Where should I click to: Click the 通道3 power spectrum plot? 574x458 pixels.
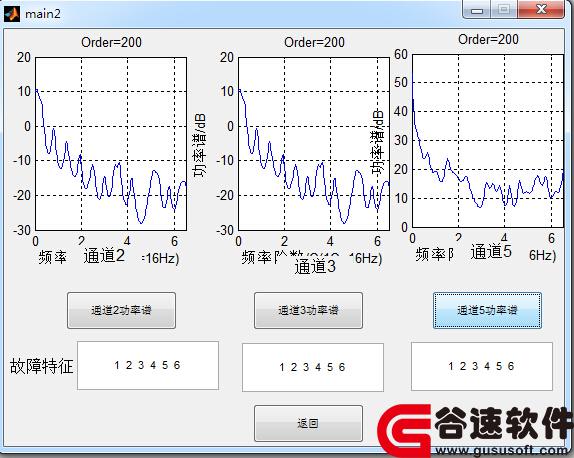click(314, 144)
